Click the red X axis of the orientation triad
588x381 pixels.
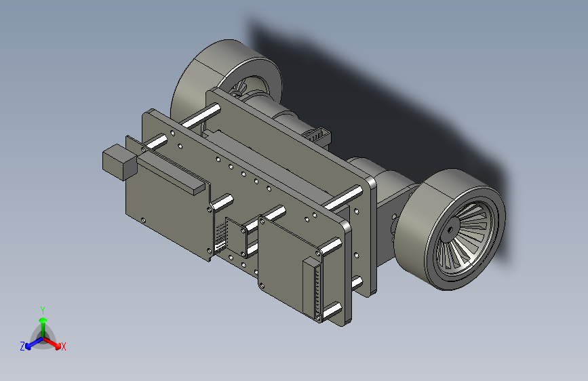pos(52,342)
